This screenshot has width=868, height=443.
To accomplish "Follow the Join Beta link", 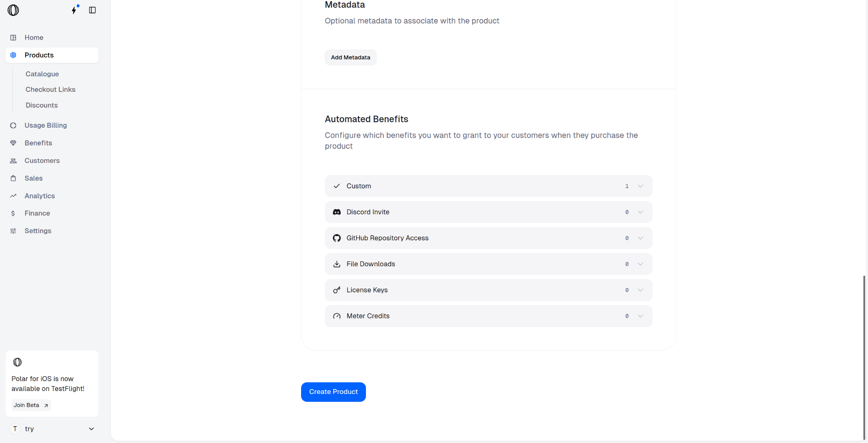I will point(31,405).
